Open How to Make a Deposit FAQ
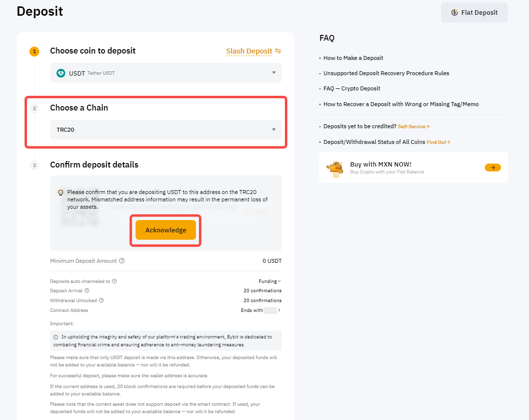The width and height of the screenshot is (529, 420). (x=353, y=58)
